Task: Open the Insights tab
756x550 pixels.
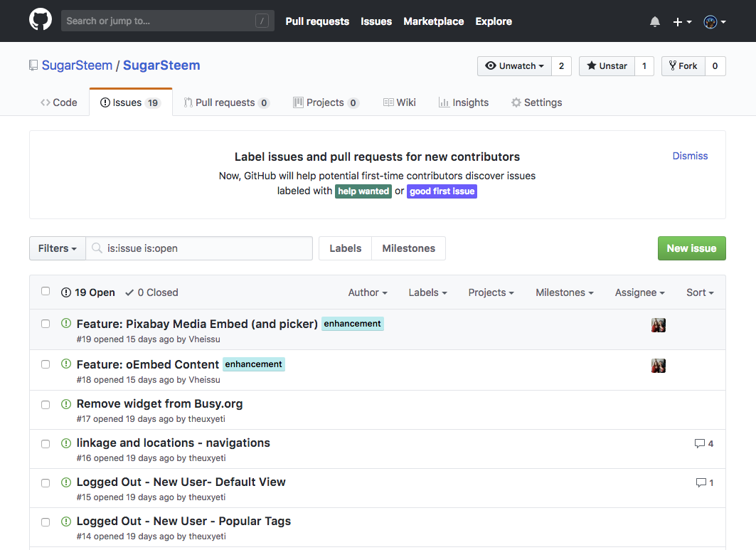Action: pos(464,102)
